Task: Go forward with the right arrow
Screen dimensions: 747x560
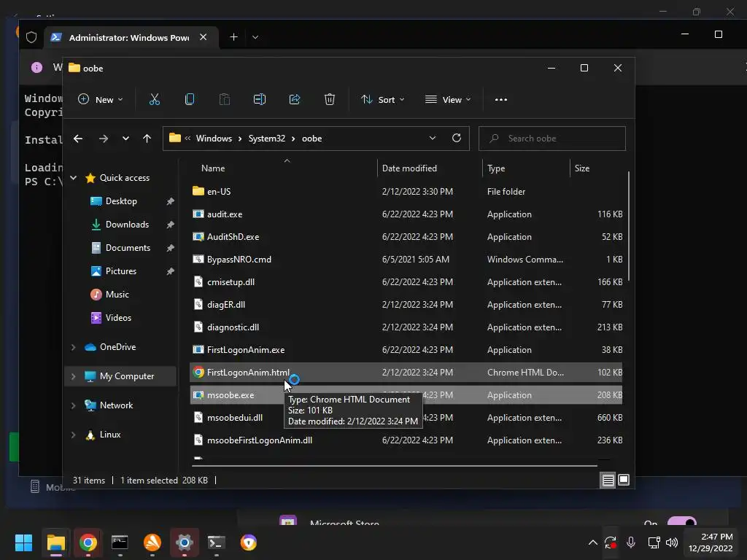Action: click(104, 139)
